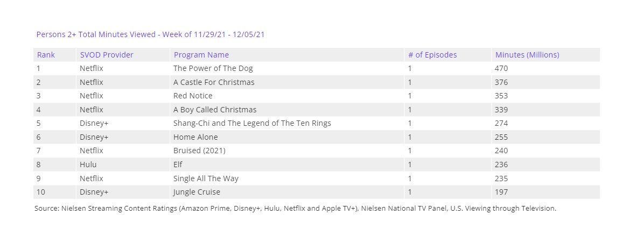Select the Red Notice program name

pyautogui.click(x=193, y=96)
